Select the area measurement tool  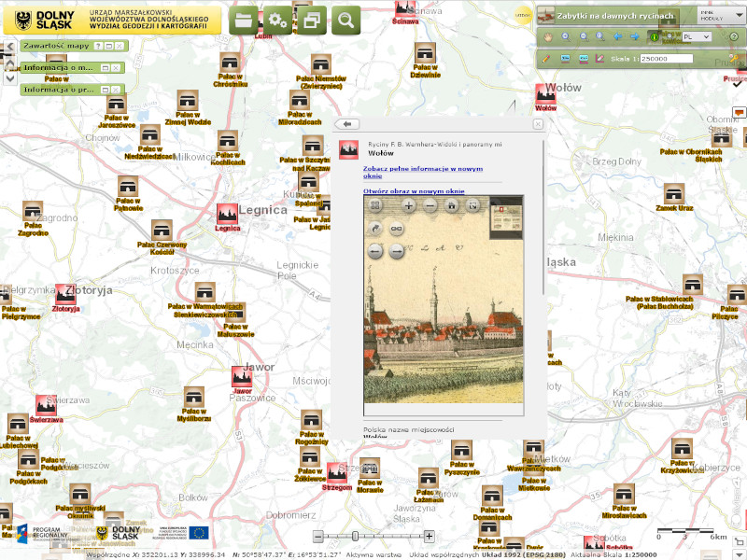583,59
